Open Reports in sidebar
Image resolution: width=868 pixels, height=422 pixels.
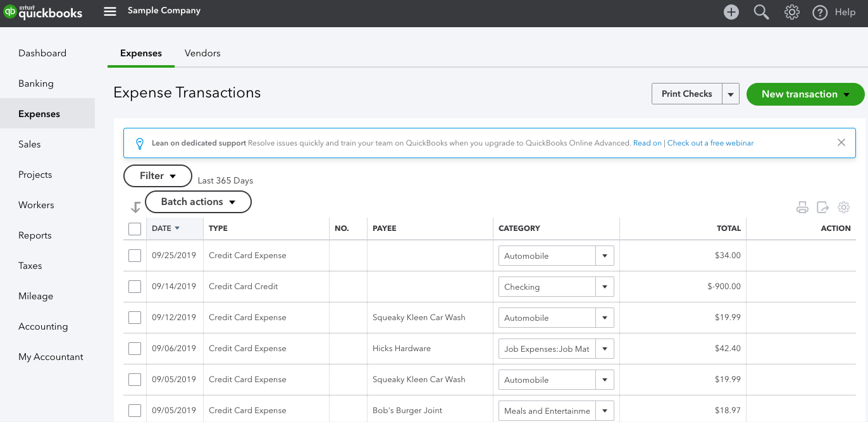[x=35, y=235]
